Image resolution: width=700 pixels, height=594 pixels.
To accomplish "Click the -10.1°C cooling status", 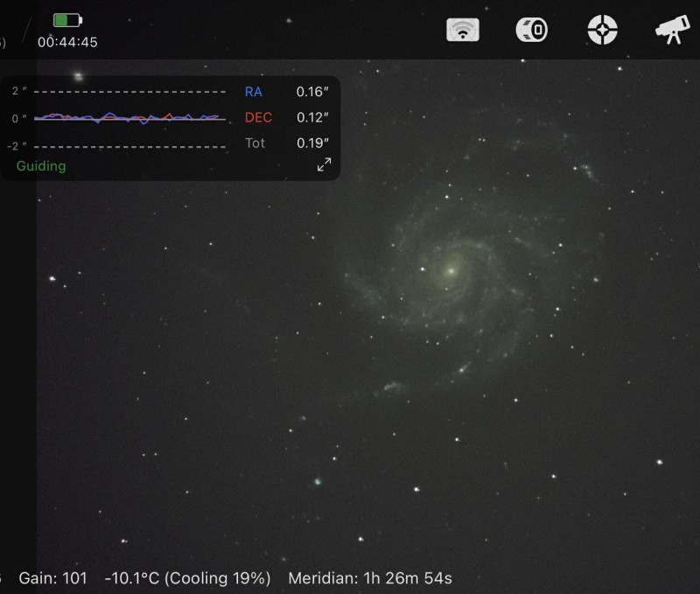I will 187,578.
